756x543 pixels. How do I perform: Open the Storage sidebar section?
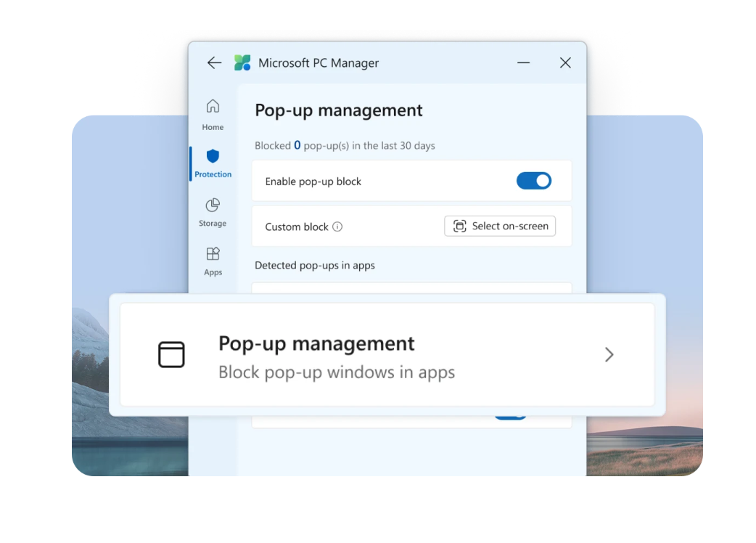click(x=213, y=213)
